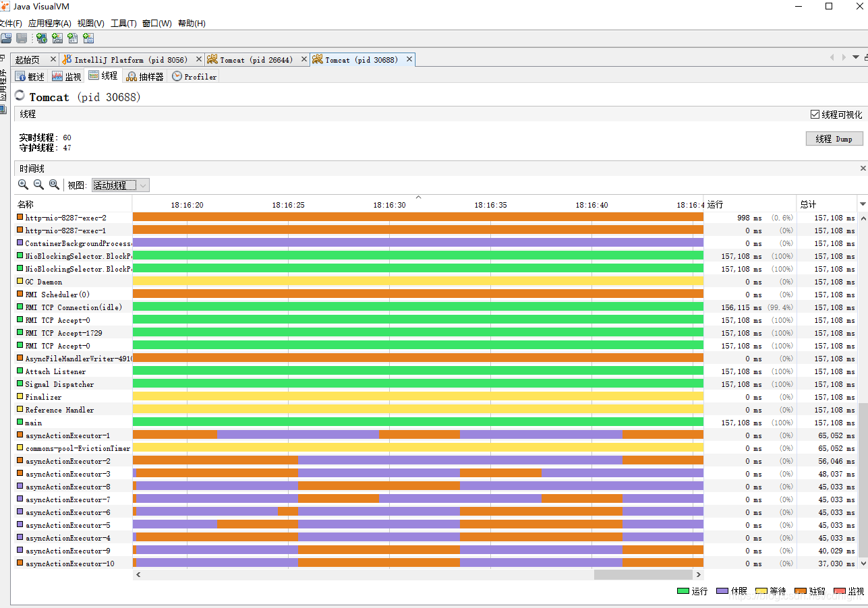Click the vertical scrollbar down arrow
This screenshot has height=608, width=868.
(x=863, y=562)
